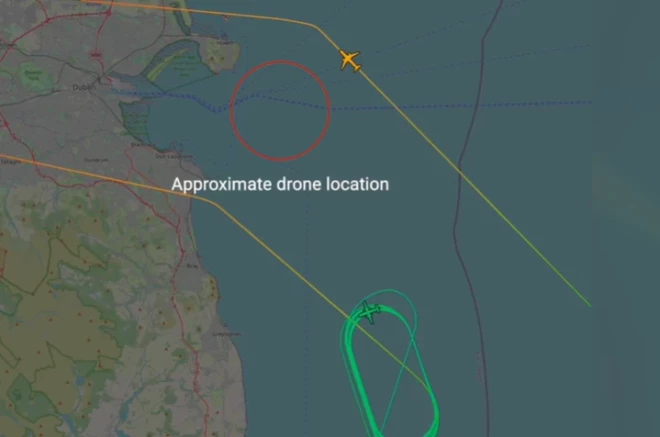Click the Bray town label
Viewport: 660px width, 437px height.
click(x=192, y=266)
